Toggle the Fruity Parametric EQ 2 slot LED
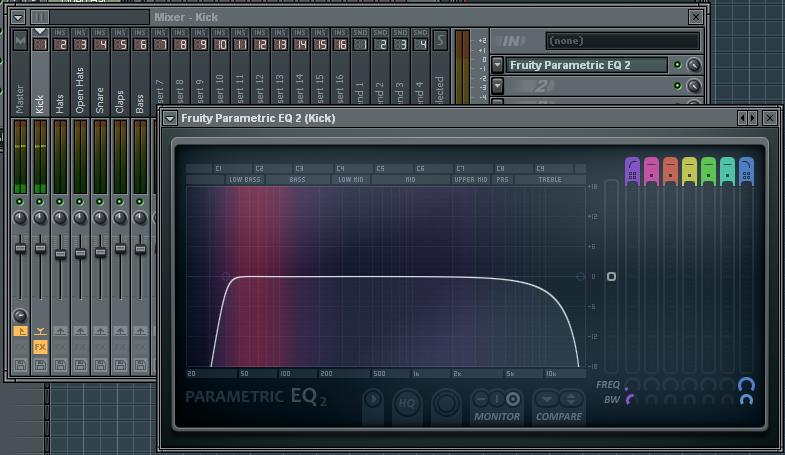785x455 pixels. [x=678, y=65]
